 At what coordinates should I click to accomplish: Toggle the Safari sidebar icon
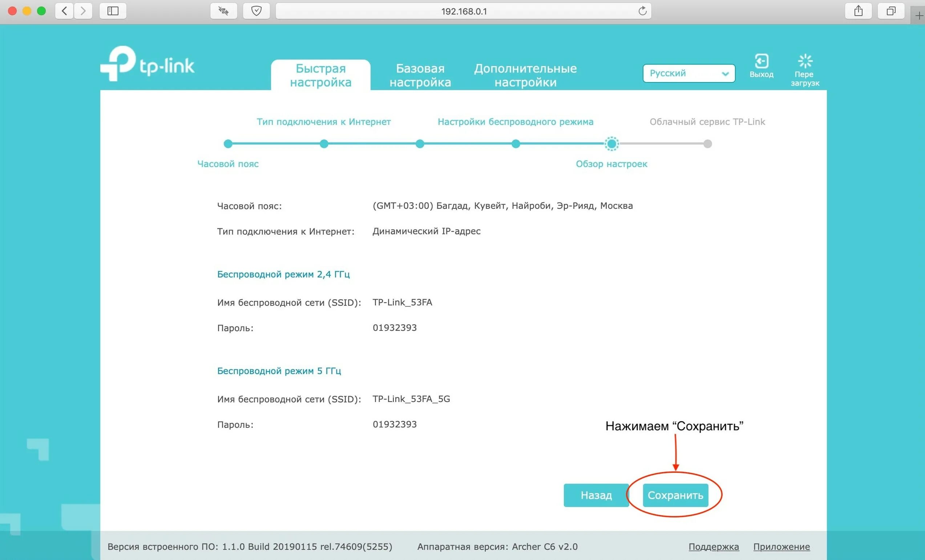(113, 11)
